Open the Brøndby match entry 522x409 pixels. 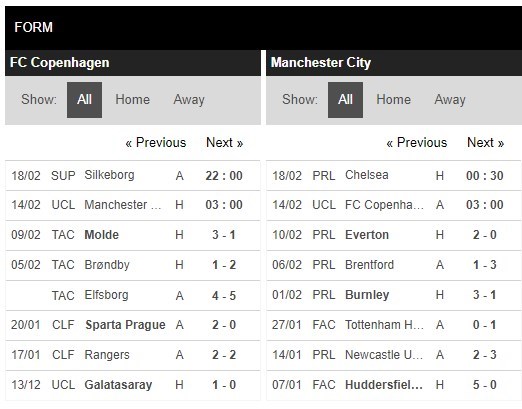click(x=133, y=265)
